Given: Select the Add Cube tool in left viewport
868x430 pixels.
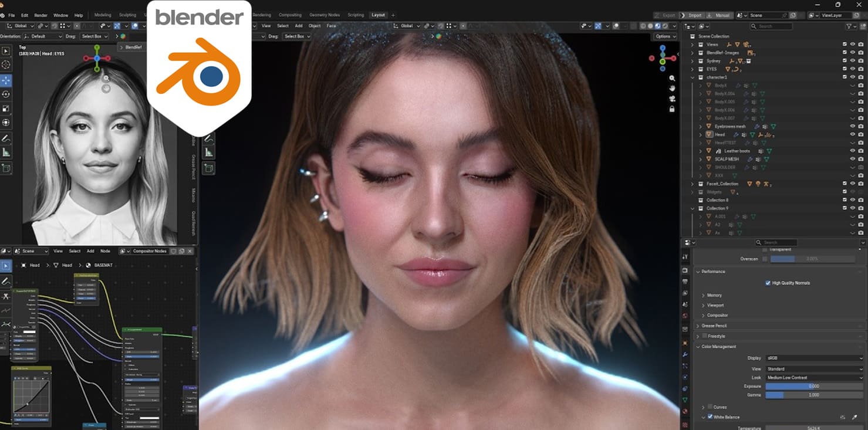Looking at the screenshot, I should coord(6,168).
